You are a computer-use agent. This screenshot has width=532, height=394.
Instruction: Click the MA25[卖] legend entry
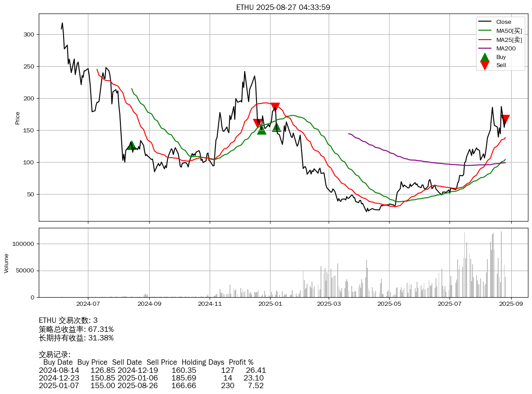[x=509, y=40]
